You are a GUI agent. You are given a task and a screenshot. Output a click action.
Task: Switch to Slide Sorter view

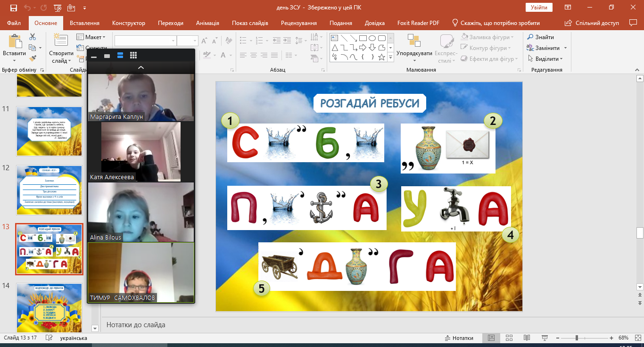point(509,338)
